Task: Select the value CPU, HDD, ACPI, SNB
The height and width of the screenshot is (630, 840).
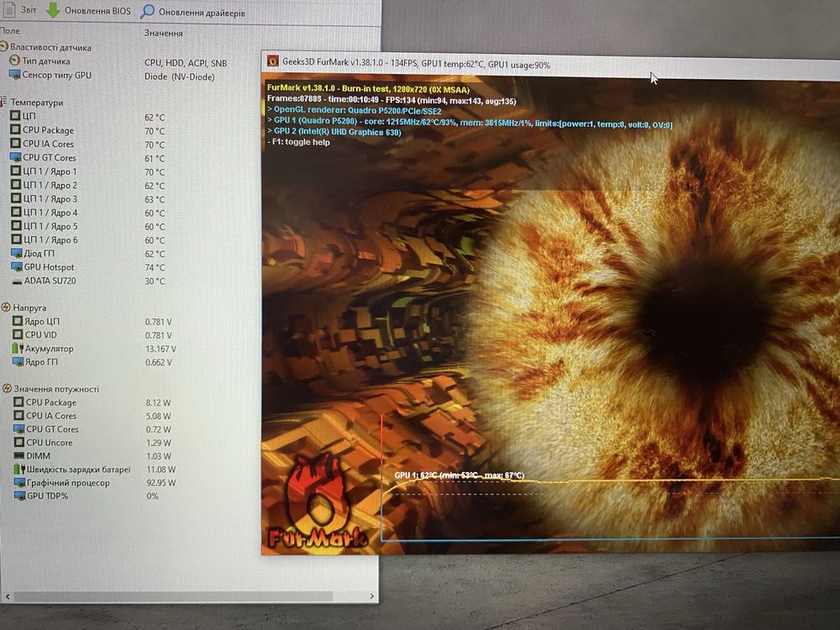Action: pos(186,63)
